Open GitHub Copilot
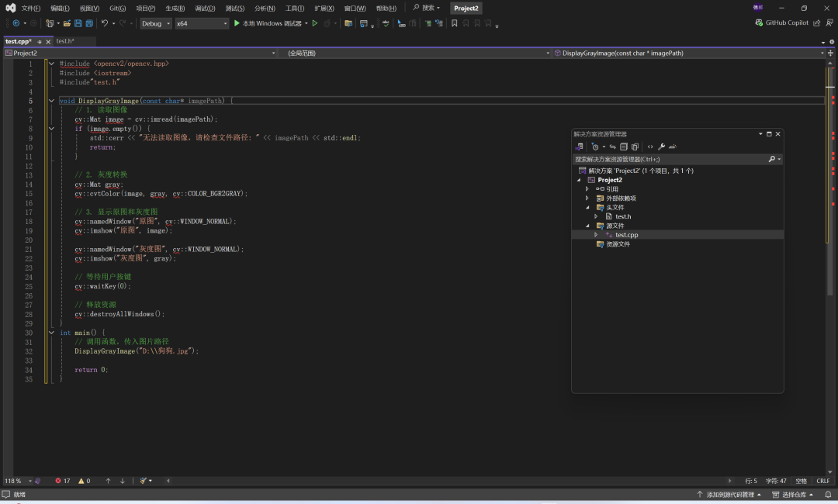 point(785,22)
